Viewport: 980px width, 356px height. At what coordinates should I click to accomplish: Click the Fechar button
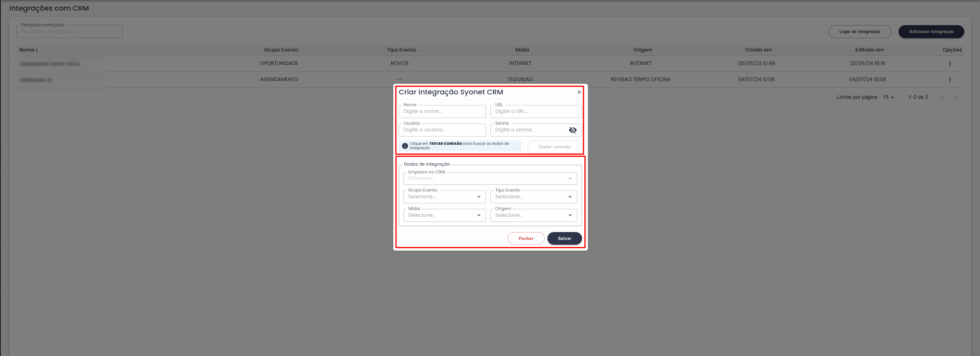526,238
